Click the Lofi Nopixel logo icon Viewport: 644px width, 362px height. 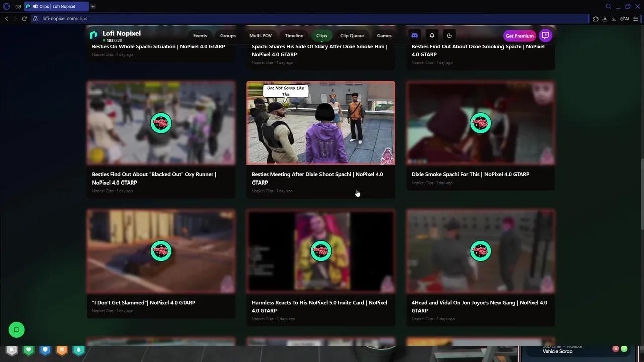pos(93,35)
